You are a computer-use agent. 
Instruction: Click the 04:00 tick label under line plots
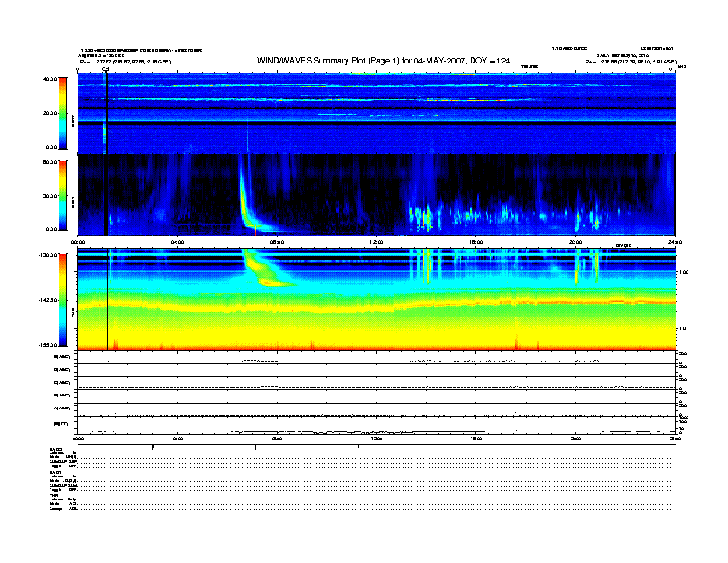(177, 439)
